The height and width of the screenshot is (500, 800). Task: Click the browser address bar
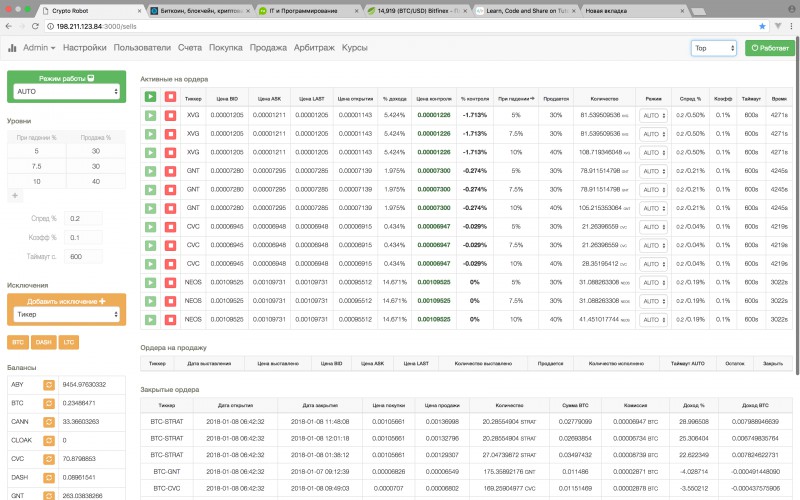tap(398, 26)
